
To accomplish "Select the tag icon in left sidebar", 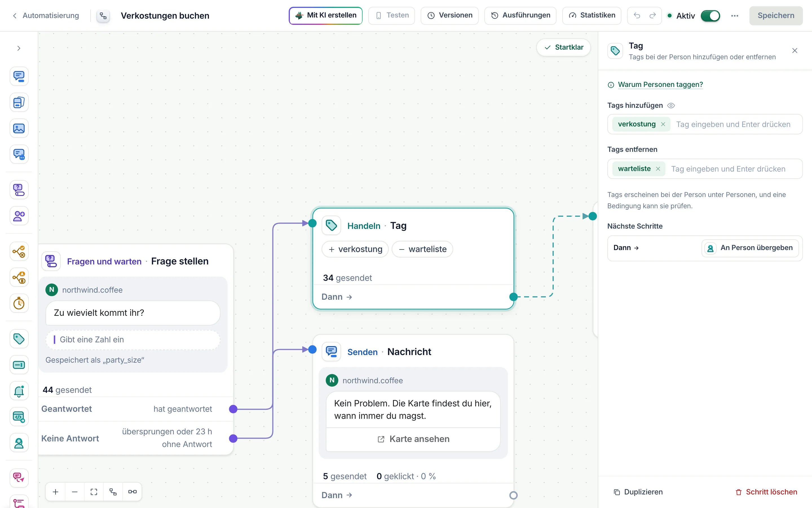I will [19, 339].
